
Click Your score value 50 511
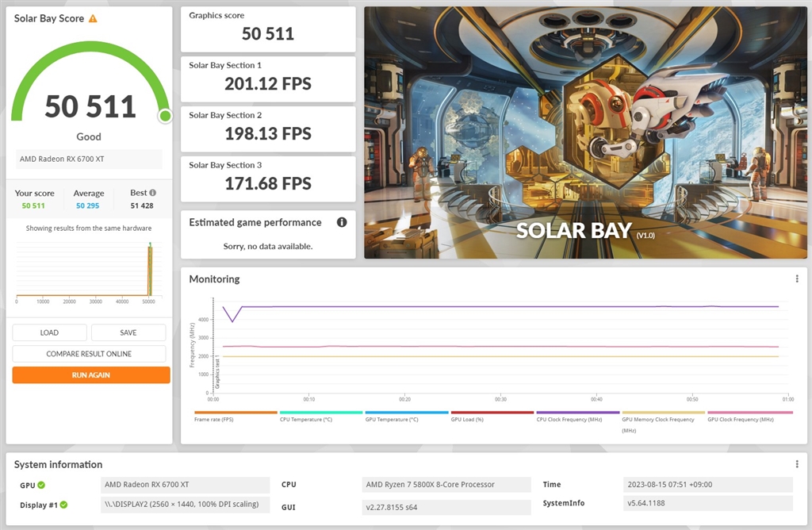[x=33, y=205]
